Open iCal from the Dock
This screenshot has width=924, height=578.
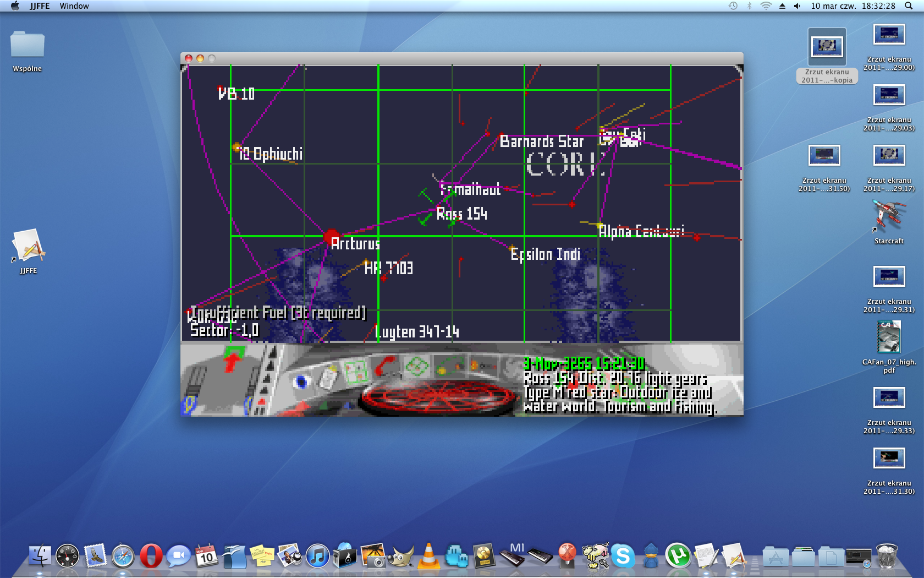[206, 556]
